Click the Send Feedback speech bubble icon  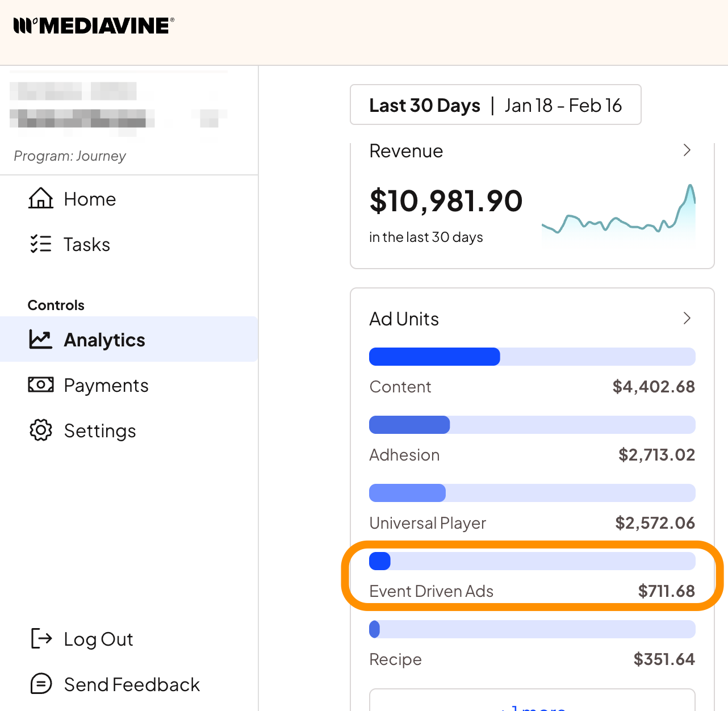pyautogui.click(x=41, y=684)
